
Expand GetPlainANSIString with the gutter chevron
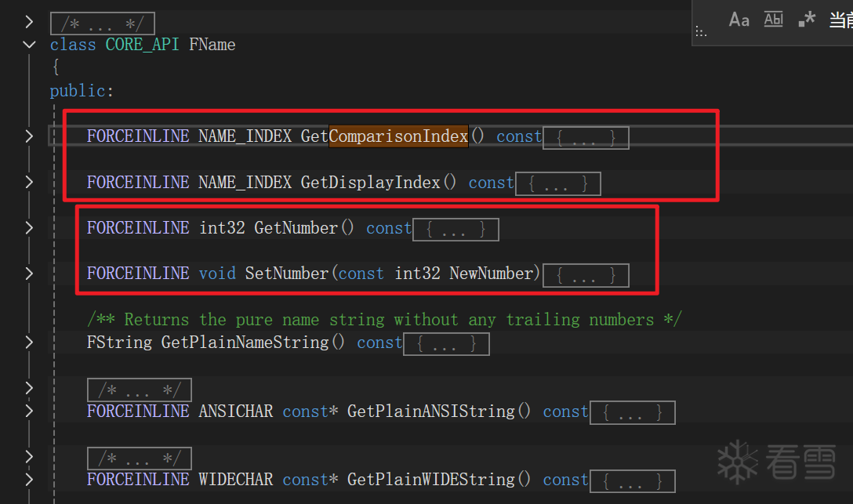click(x=29, y=411)
